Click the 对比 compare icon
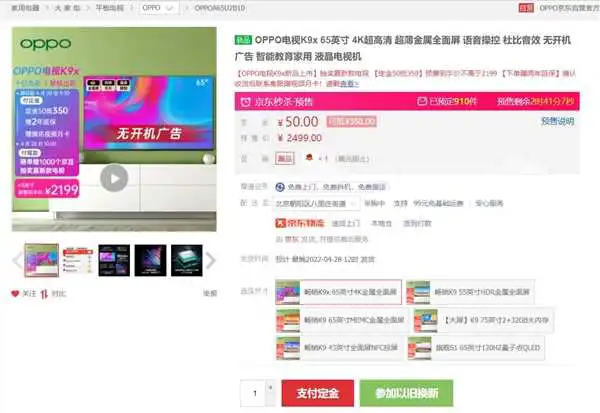The image size is (600, 413). coord(44,294)
